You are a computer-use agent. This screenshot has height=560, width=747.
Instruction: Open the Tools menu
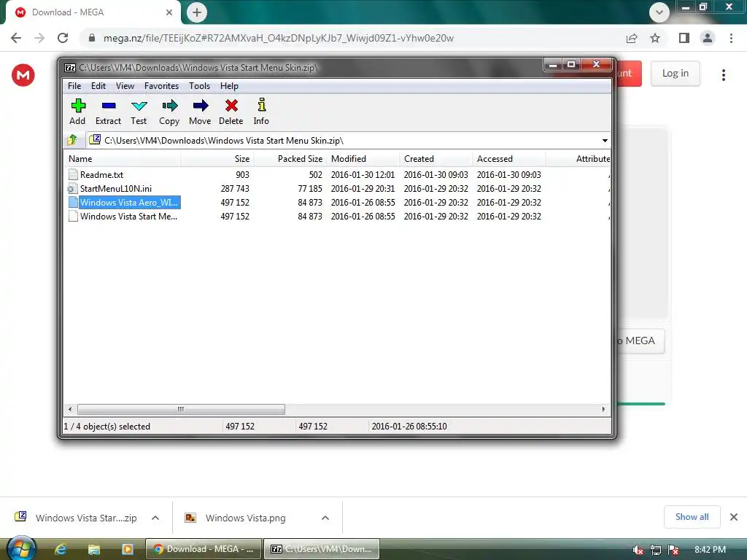pos(199,86)
